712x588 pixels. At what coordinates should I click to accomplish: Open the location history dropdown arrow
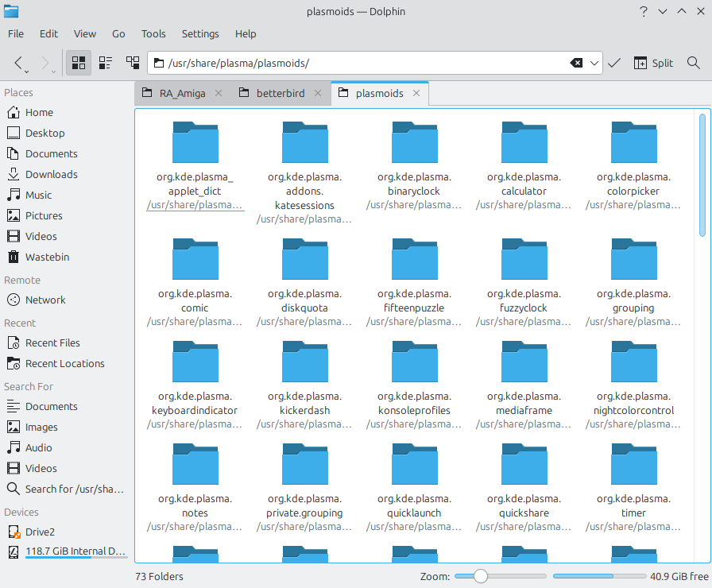pyautogui.click(x=594, y=63)
